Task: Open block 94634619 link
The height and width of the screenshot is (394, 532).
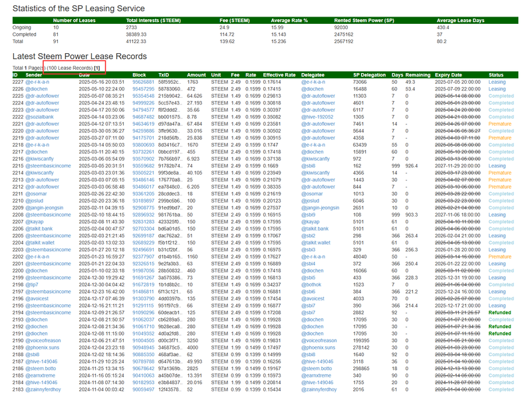Action: (143, 124)
